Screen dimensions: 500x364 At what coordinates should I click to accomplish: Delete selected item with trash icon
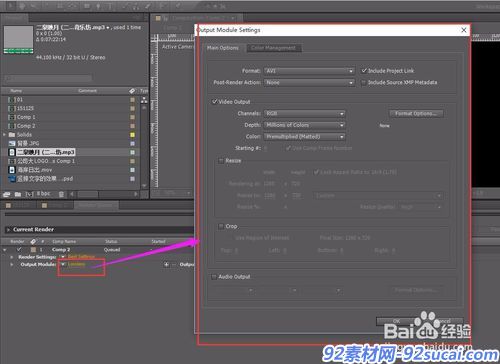tap(61, 194)
